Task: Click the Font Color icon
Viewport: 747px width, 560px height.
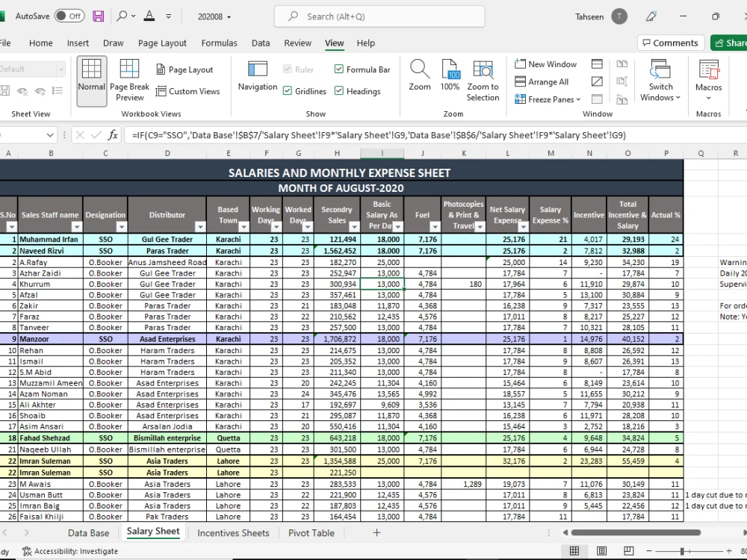Action: click(149, 16)
